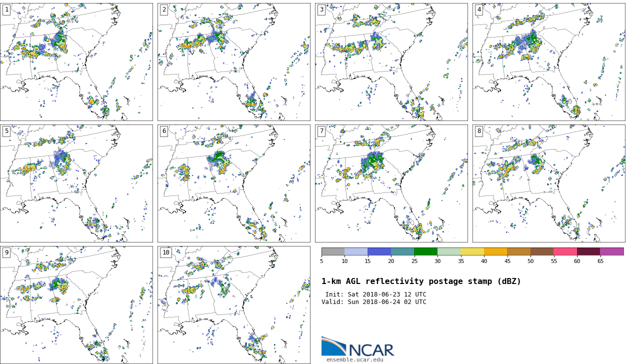Screen dimensions: 630x364
Task: Click the NCAR logo
Action: 357,346
